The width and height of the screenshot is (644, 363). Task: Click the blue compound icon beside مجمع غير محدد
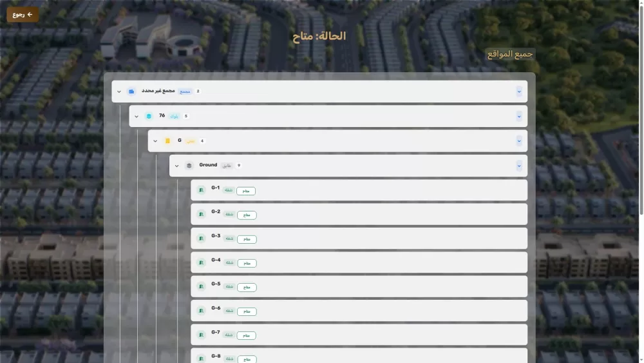[131, 92]
